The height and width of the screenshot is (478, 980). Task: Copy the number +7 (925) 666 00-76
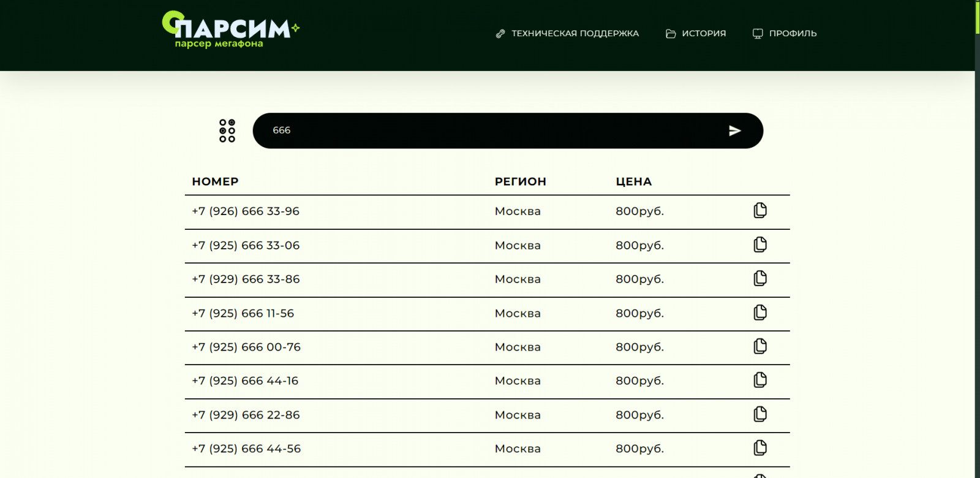point(759,347)
